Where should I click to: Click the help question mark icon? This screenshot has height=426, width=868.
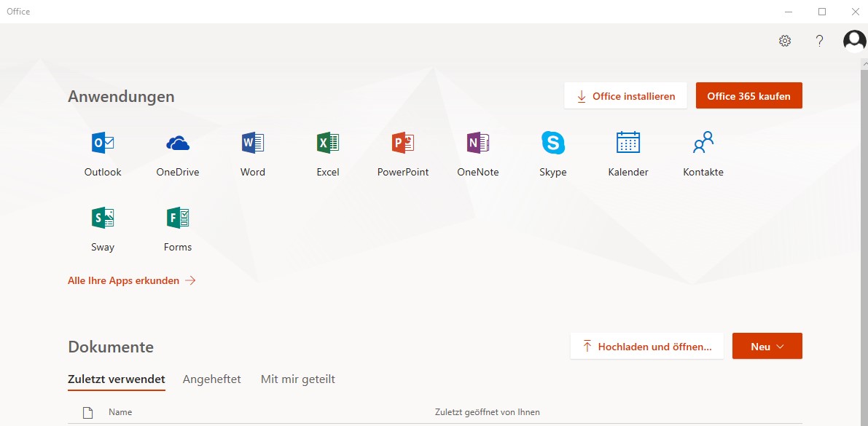[820, 40]
